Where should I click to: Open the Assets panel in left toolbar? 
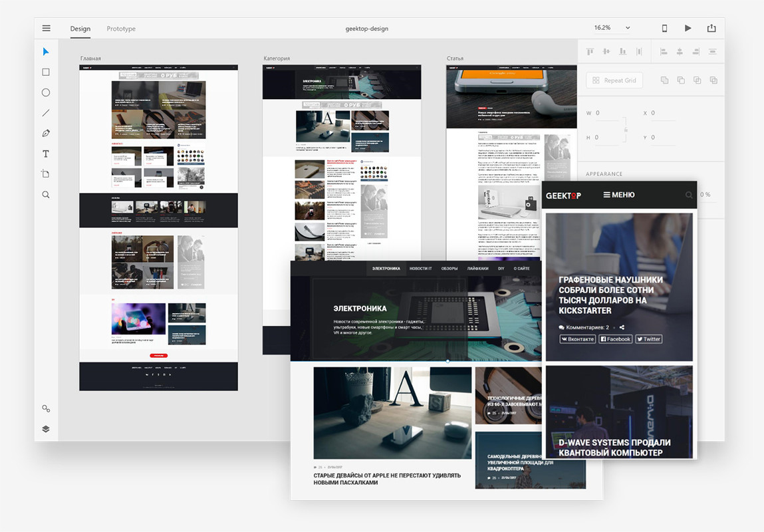[46, 408]
